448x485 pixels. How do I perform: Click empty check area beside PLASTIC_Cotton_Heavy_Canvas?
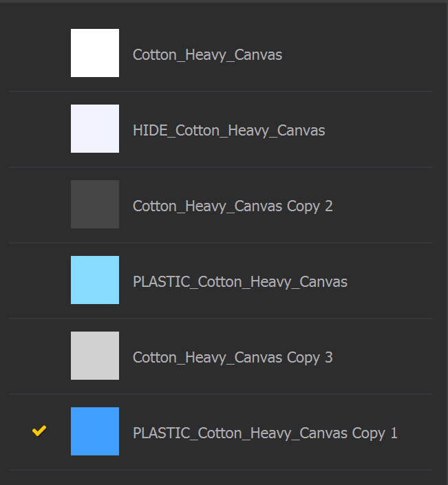[x=39, y=280]
